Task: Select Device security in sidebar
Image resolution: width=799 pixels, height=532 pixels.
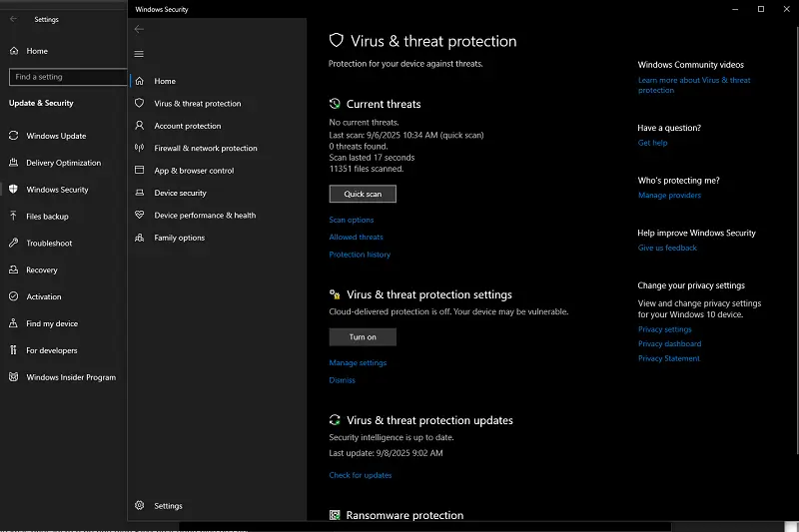Action: (x=217, y=193)
